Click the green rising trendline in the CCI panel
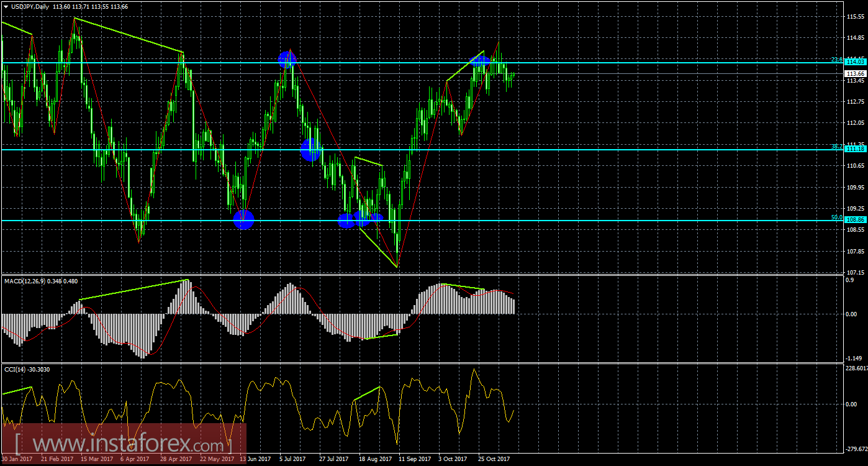Image resolution: width=868 pixels, height=466 pixels. coord(366,393)
